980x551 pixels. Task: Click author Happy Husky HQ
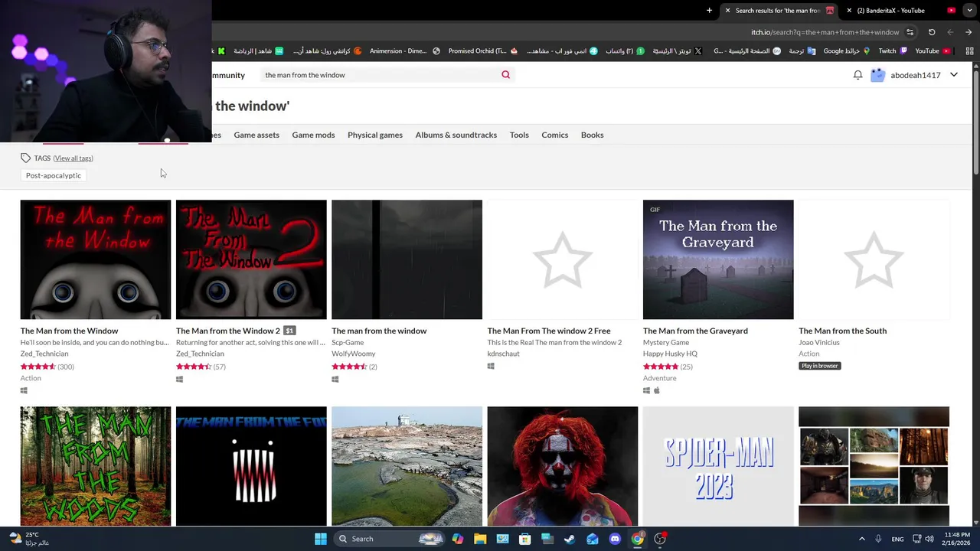[x=670, y=354]
